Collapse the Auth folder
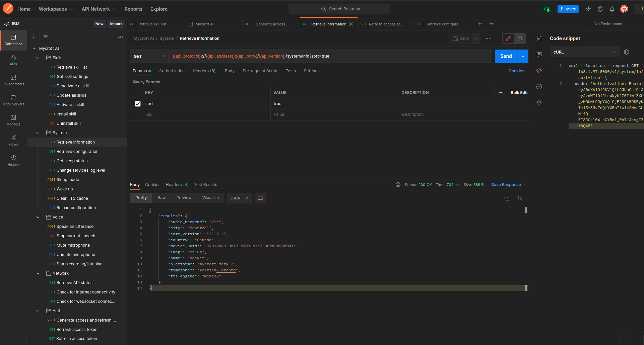The width and height of the screenshot is (644, 345). coord(38,311)
